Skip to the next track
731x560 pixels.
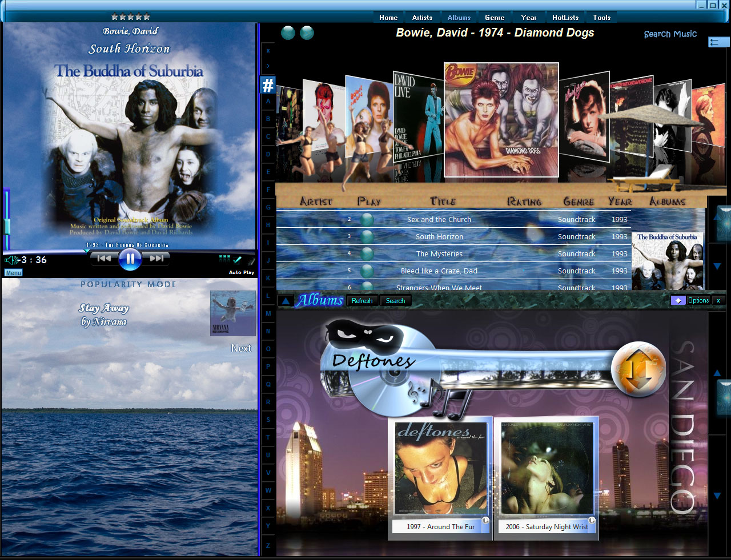pyautogui.click(x=156, y=259)
